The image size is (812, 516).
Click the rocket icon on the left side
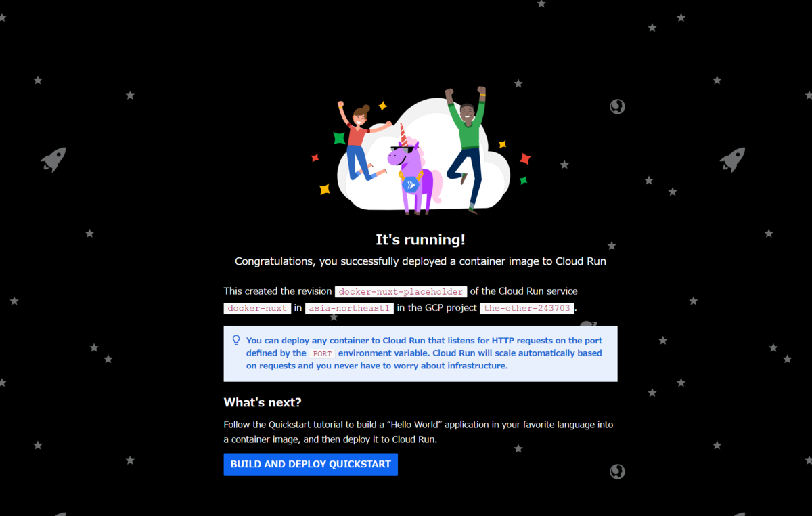(53, 160)
